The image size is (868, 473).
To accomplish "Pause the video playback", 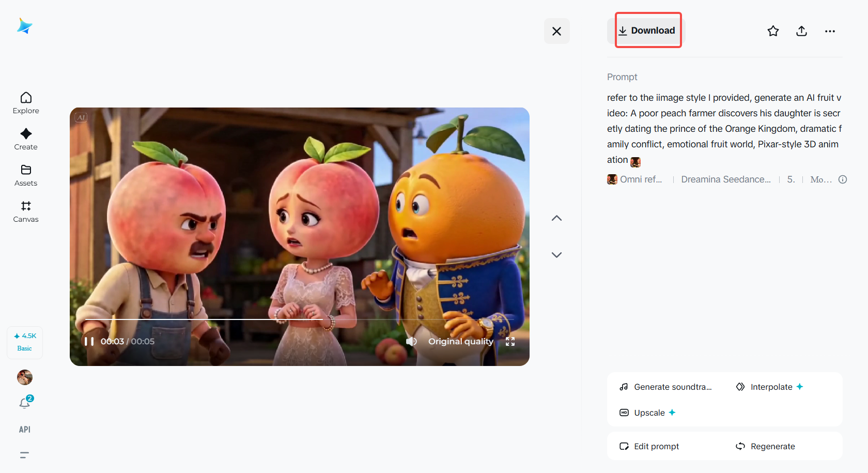I will [x=89, y=341].
